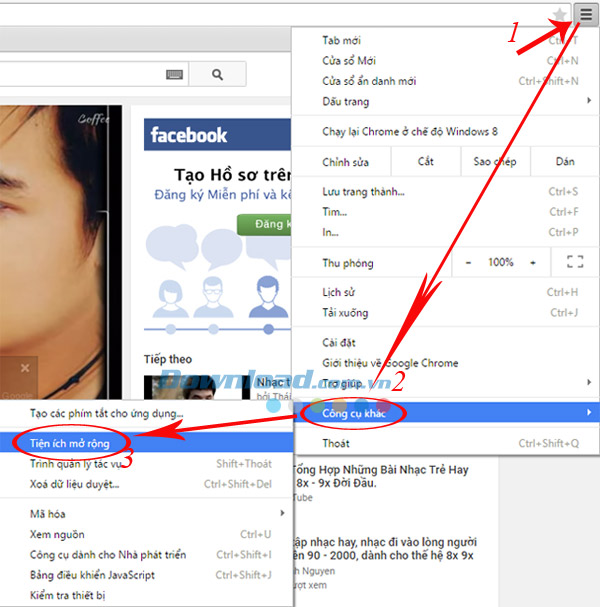Image resolution: width=600 pixels, height=607 pixels.
Task: Choose 'Cửa sổ Mới' from menu
Action: (x=445, y=61)
